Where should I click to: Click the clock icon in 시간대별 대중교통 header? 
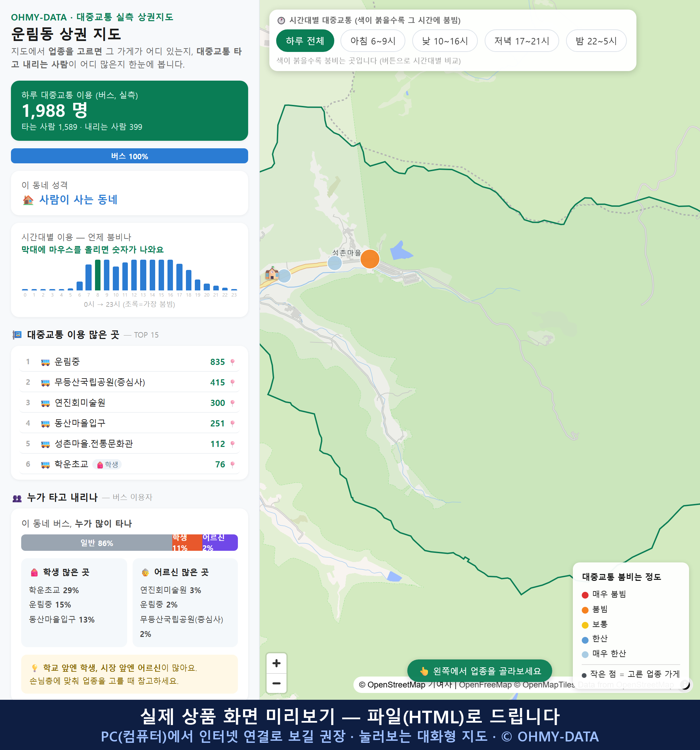pyautogui.click(x=281, y=21)
